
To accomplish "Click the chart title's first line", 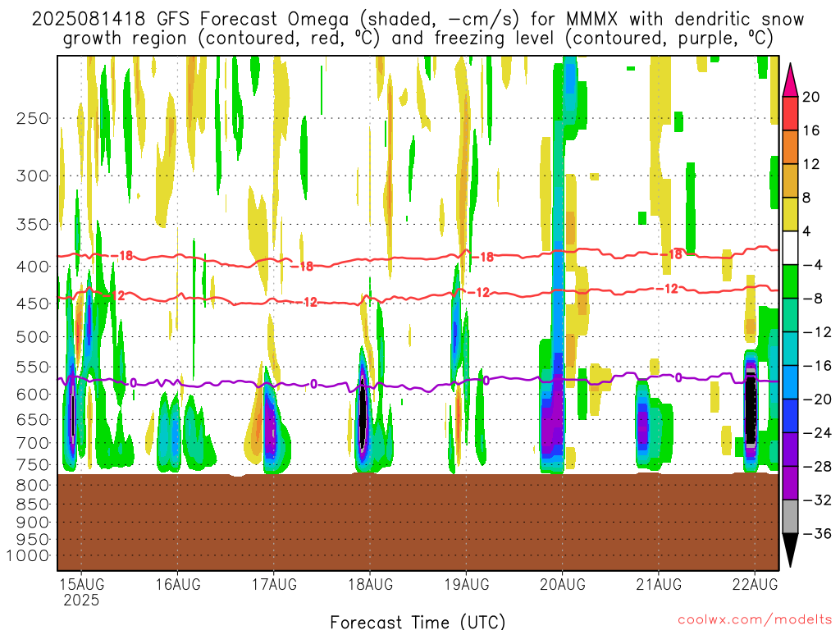I will point(418,20).
